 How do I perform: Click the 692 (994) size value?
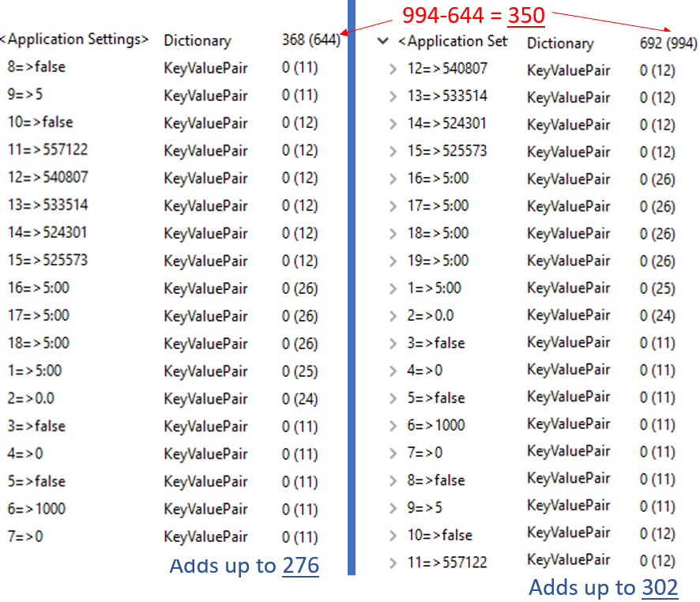click(x=668, y=43)
